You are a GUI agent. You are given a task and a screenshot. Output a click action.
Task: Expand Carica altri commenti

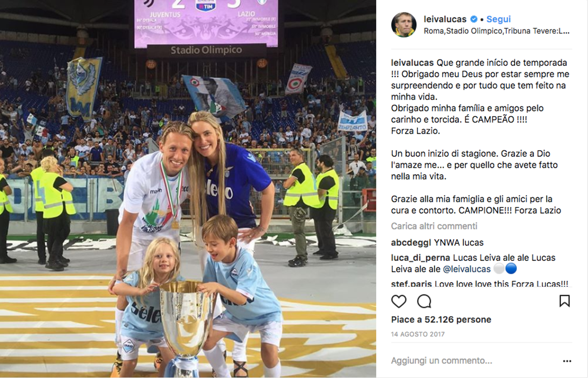(x=434, y=226)
